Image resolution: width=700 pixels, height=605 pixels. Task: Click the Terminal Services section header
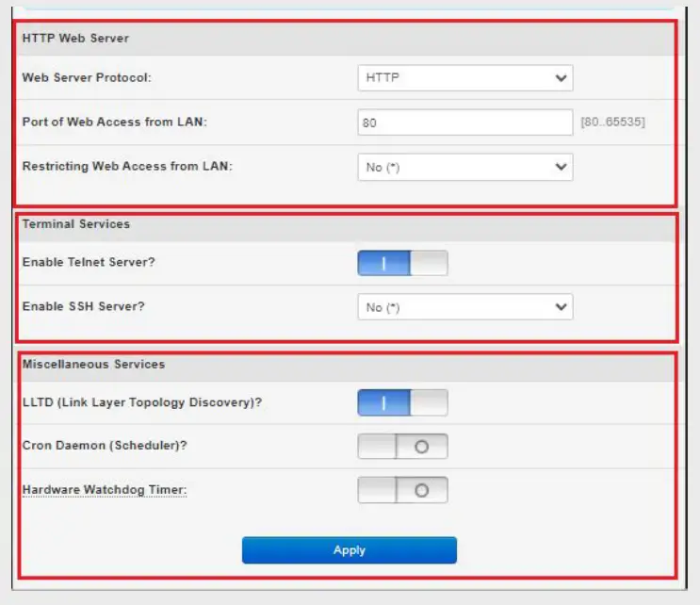click(76, 223)
